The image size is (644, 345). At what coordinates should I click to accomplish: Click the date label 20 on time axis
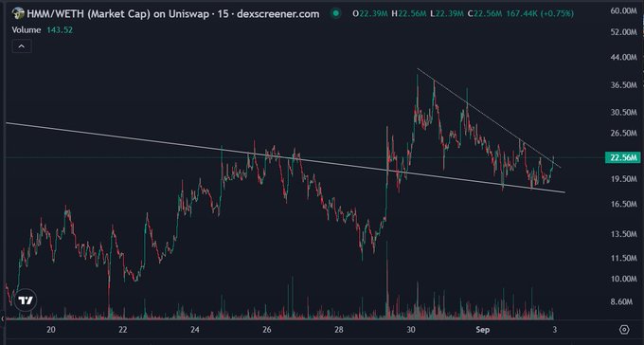[51, 330]
